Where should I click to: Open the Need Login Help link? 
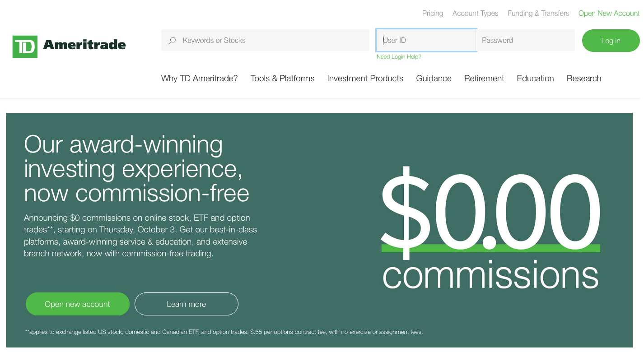(x=399, y=57)
